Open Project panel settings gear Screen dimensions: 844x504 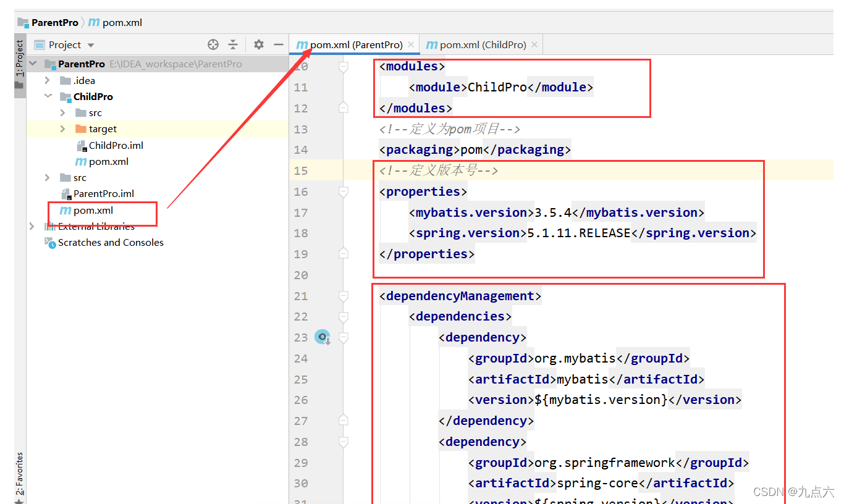point(259,44)
